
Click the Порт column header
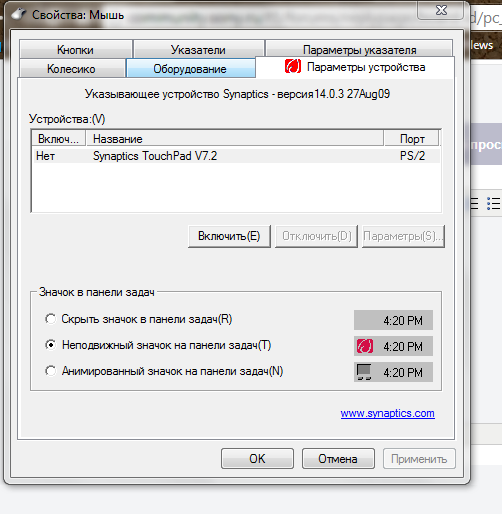point(412,138)
